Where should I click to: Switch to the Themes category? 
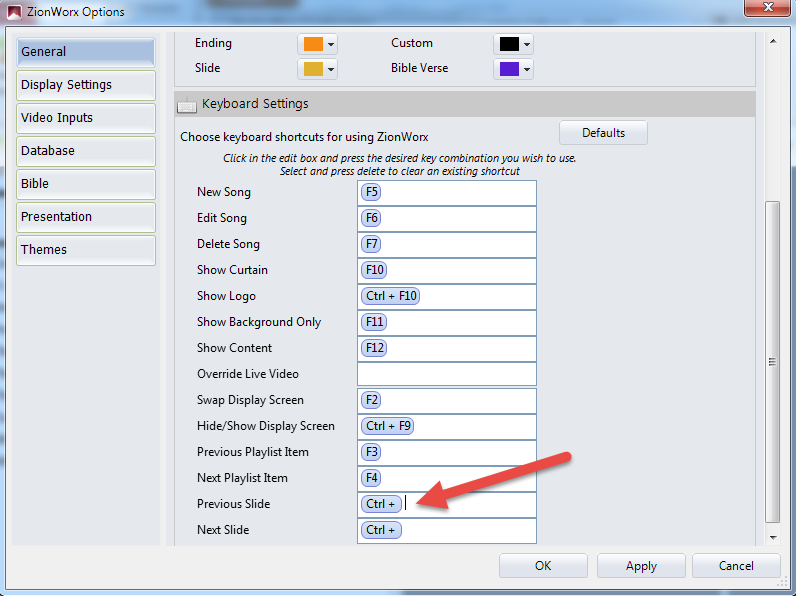click(x=86, y=250)
